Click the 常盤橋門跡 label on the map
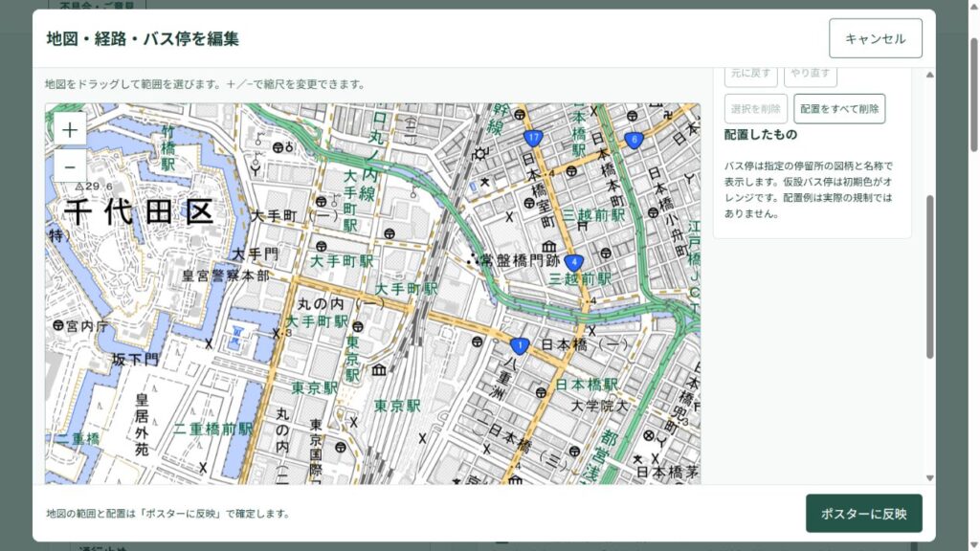Image resolution: width=980 pixels, height=551 pixels. [x=519, y=260]
